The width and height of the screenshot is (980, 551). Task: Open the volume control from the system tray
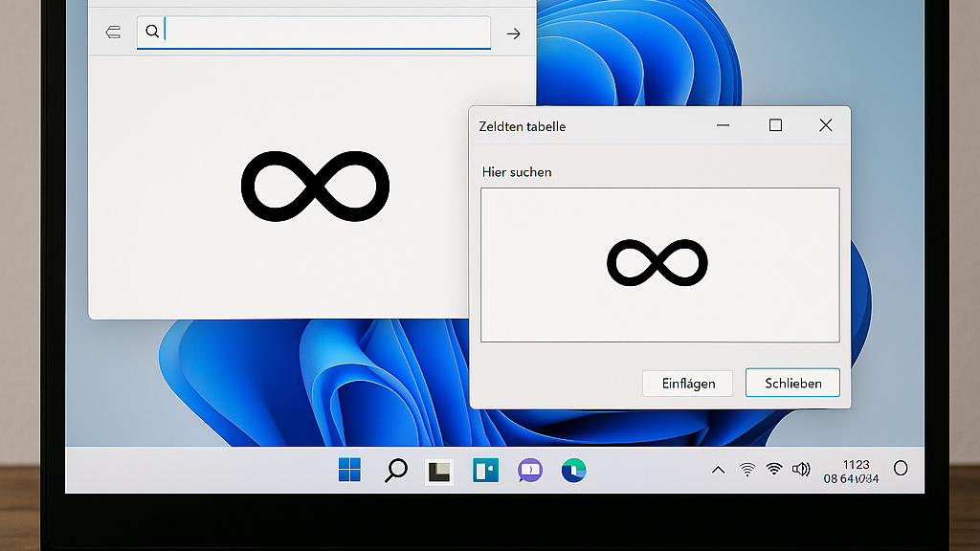click(x=802, y=470)
